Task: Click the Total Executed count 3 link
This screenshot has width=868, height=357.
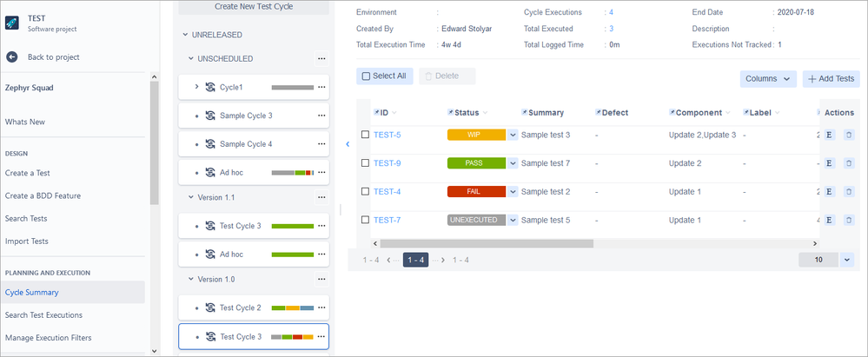Action: pyautogui.click(x=611, y=29)
